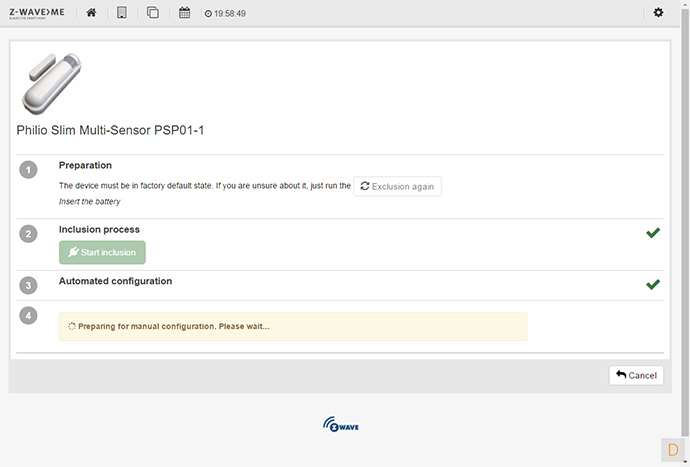
Task: Click the Inclusion process heading
Action: pyautogui.click(x=99, y=230)
